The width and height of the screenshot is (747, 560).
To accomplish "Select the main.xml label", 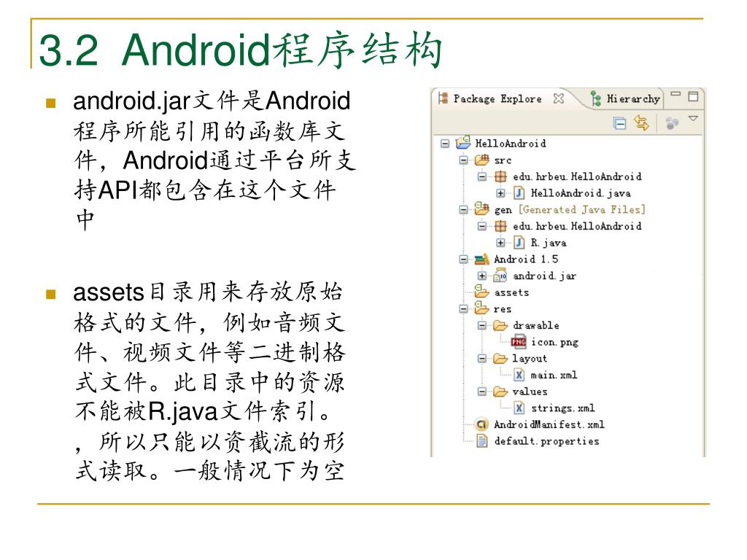I will (x=554, y=376).
